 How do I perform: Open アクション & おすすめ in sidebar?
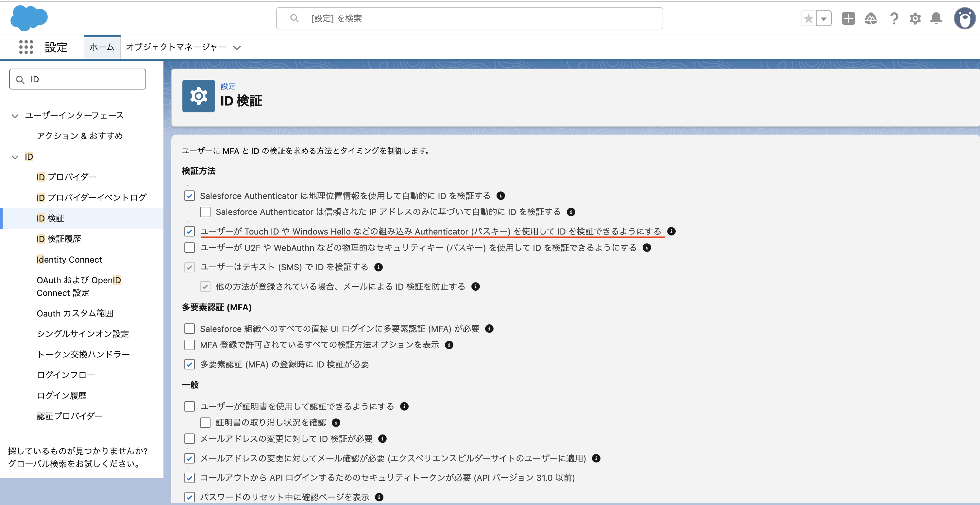pos(79,136)
